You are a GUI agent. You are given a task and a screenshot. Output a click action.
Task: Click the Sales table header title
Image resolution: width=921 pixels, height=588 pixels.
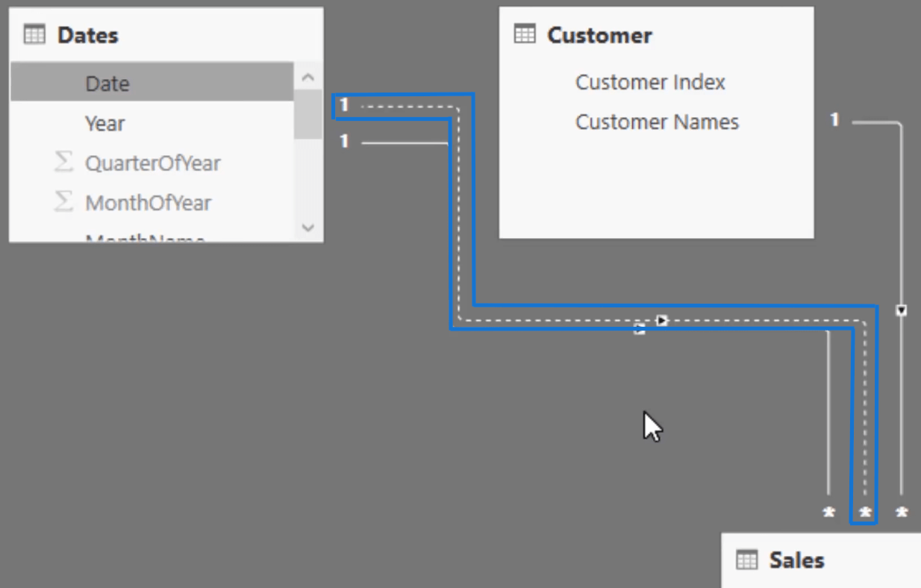click(796, 560)
